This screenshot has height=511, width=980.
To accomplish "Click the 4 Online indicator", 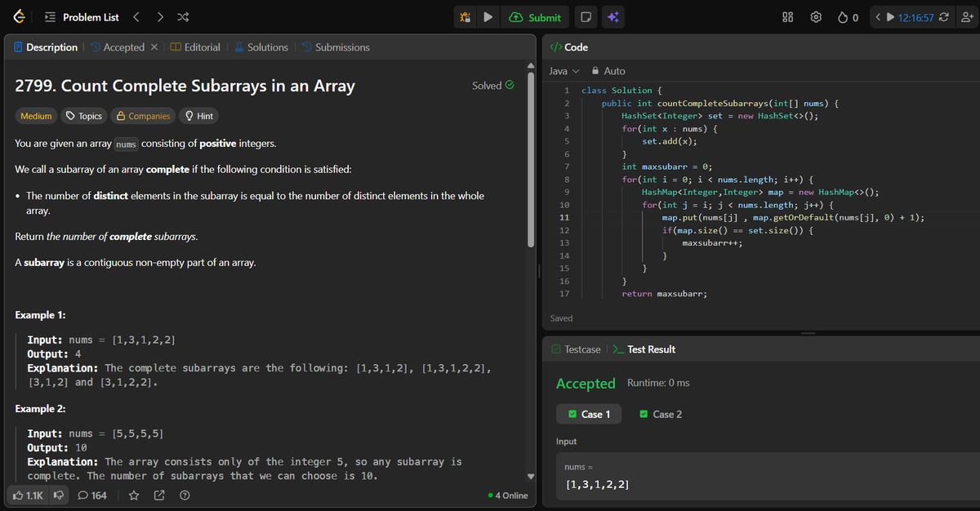I will tap(507, 495).
